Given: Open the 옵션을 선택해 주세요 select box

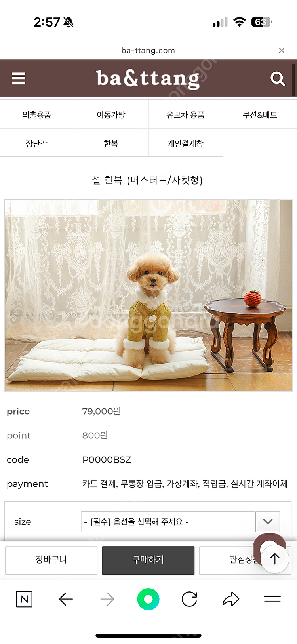Looking at the screenshot, I should pyautogui.click(x=180, y=522).
